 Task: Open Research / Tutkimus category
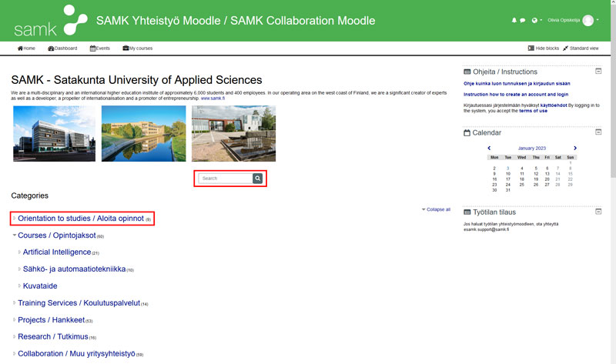53,336
